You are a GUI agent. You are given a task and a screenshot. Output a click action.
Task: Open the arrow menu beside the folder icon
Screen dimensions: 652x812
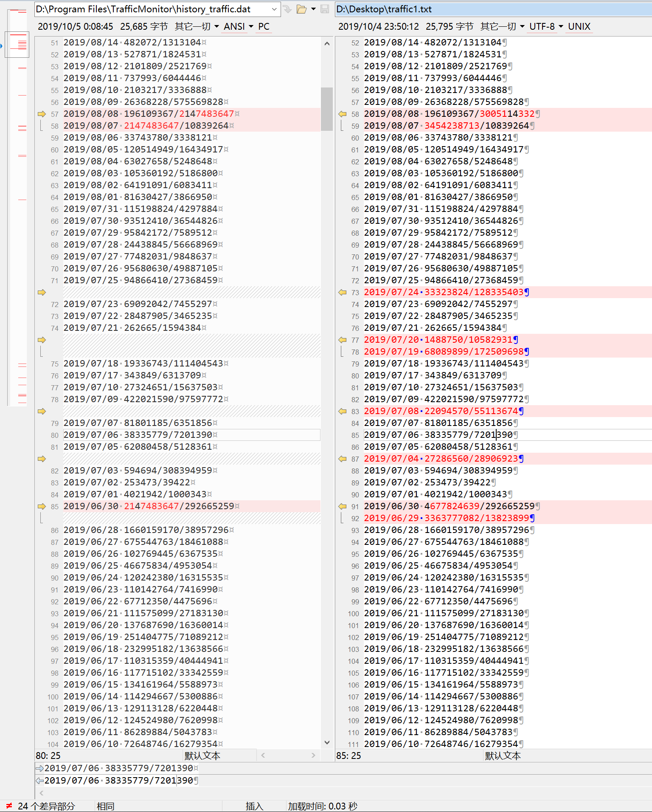[314, 9]
